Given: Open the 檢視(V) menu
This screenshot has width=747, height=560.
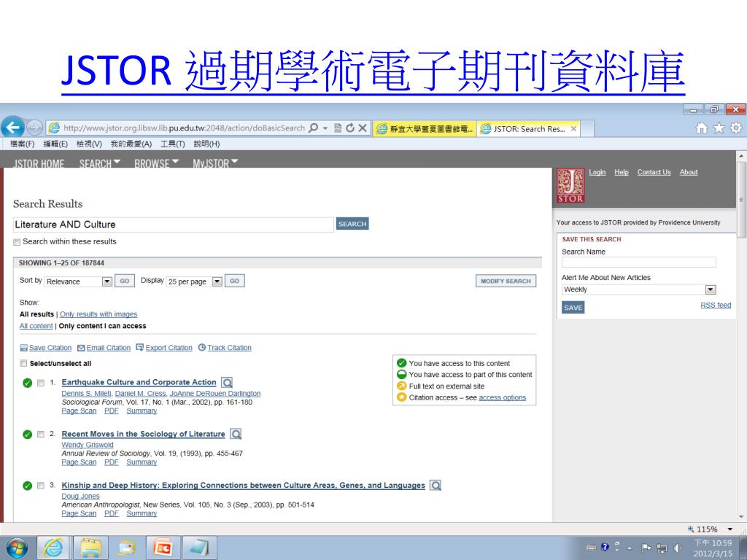Looking at the screenshot, I should click(89, 144).
